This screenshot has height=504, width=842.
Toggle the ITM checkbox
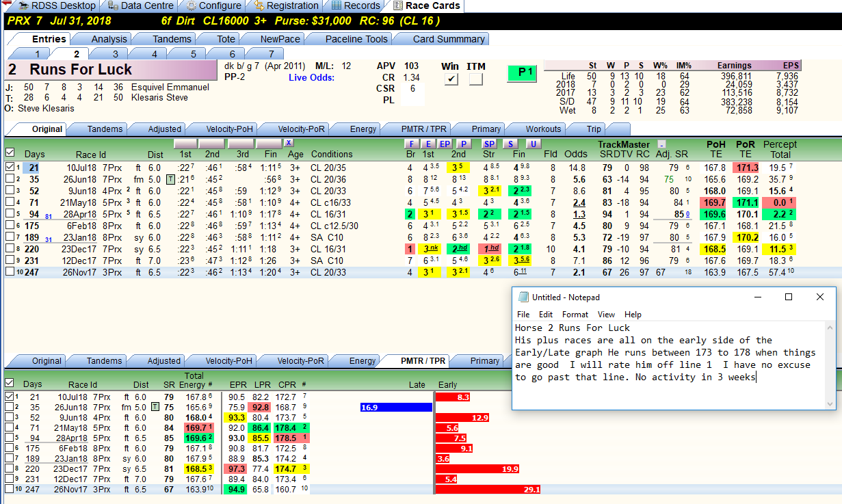point(475,79)
